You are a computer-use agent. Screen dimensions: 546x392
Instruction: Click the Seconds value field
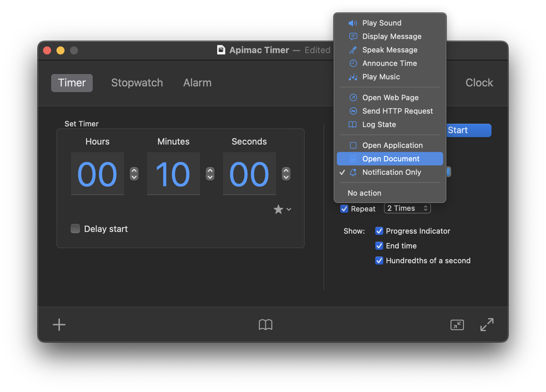click(249, 174)
